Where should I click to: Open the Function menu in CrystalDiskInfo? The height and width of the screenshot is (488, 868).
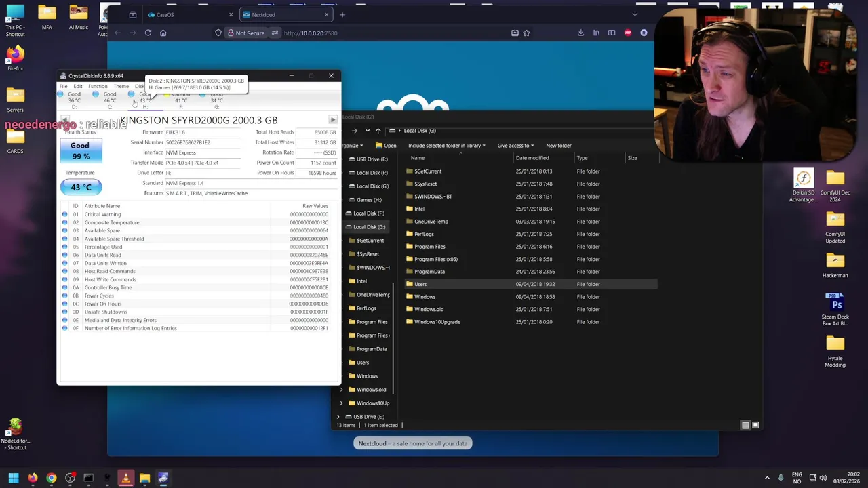click(98, 87)
